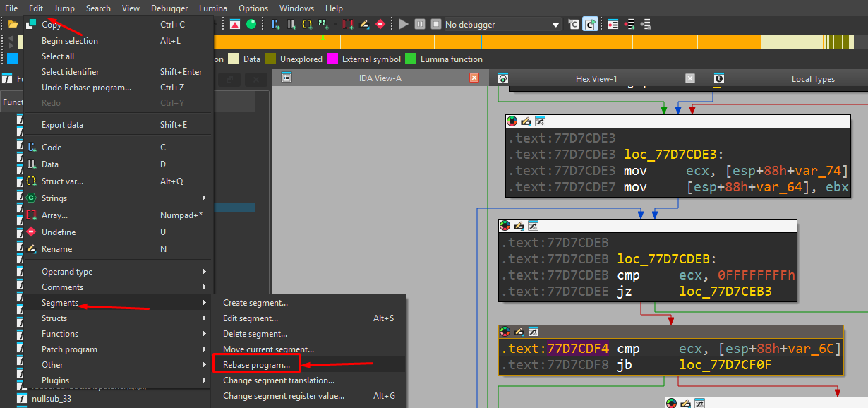Screen dimensions: 868x408
Task: Click the node color icon on 77D7CDF4 block
Action: (x=505, y=331)
